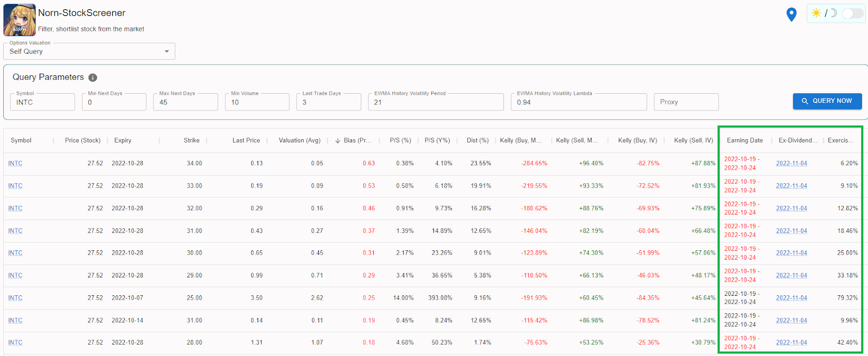Viewport: 868px width, 356px height.
Task: Click the 3.50 last price cell
Action: (x=257, y=298)
